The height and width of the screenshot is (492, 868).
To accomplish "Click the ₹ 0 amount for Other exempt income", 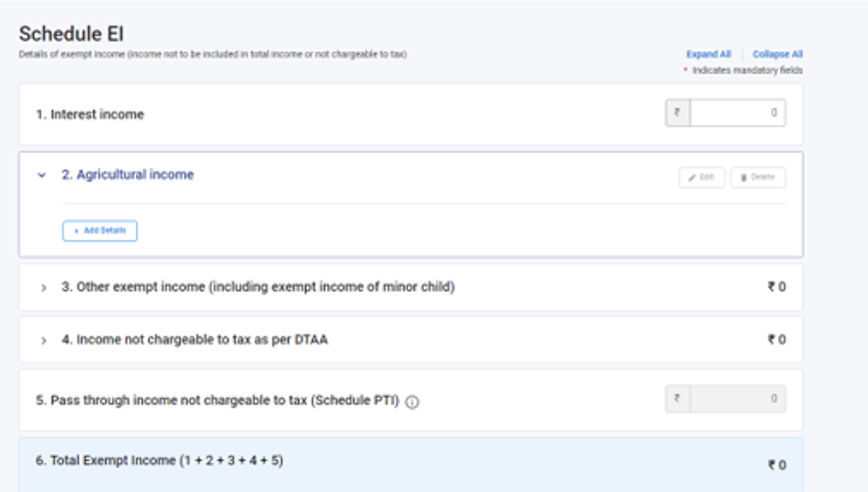I will click(777, 286).
